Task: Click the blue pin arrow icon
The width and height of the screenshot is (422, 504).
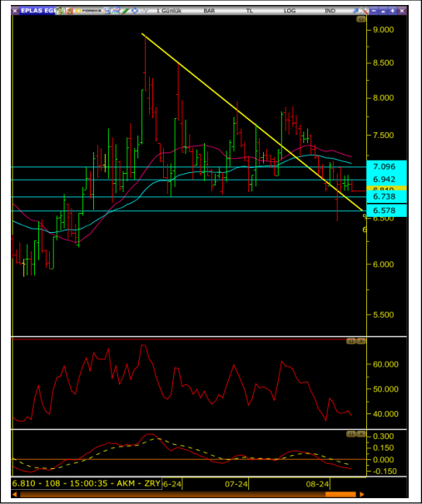Action: coord(355,11)
